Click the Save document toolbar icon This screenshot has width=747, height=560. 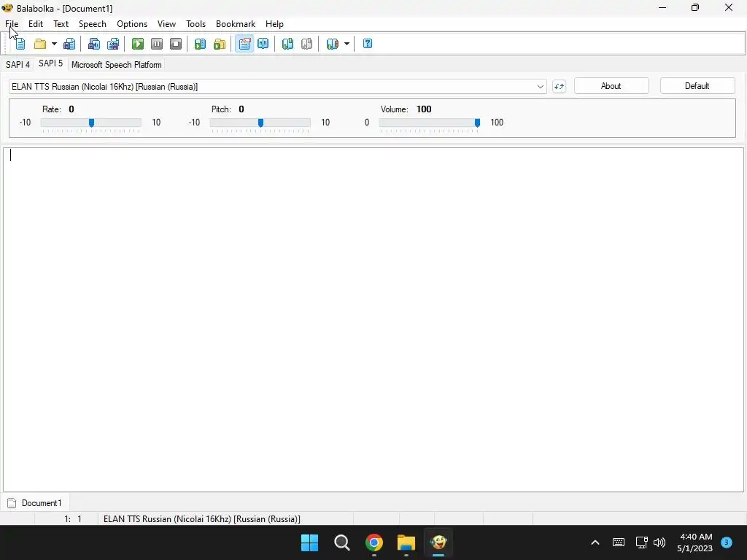coord(69,44)
